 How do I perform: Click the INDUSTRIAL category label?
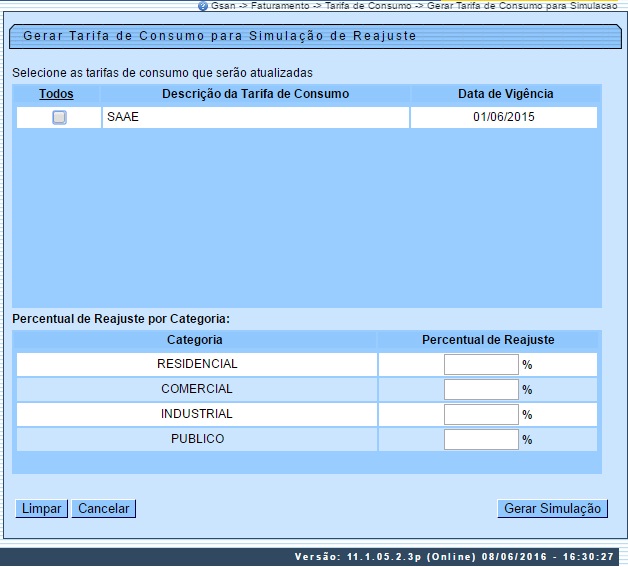point(197,414)
